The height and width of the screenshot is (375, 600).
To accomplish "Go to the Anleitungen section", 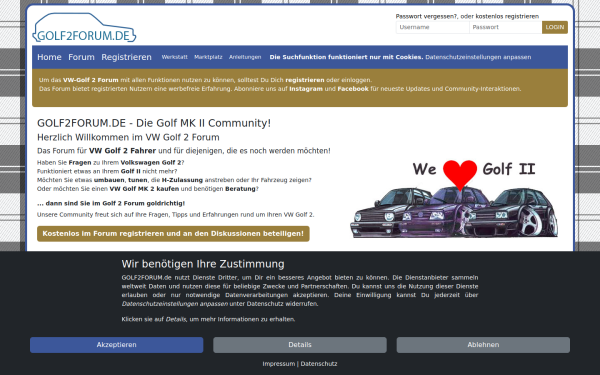I will click(245, 57).
